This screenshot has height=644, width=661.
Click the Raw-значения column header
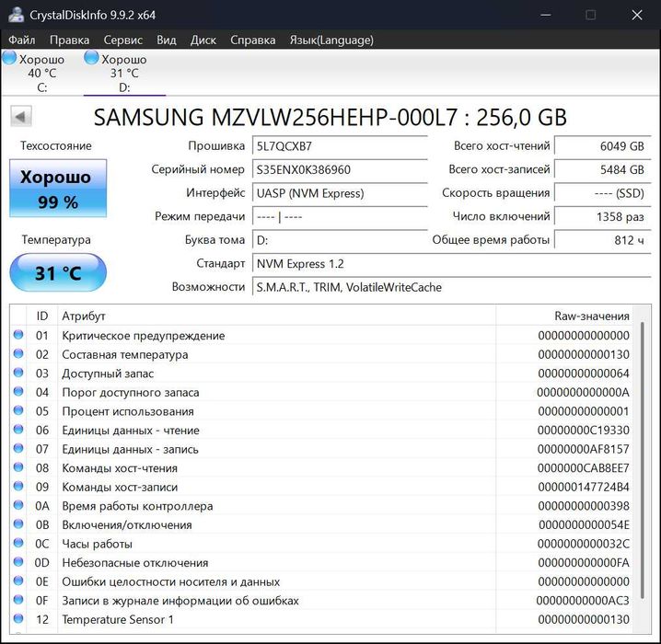click(564, 316)
